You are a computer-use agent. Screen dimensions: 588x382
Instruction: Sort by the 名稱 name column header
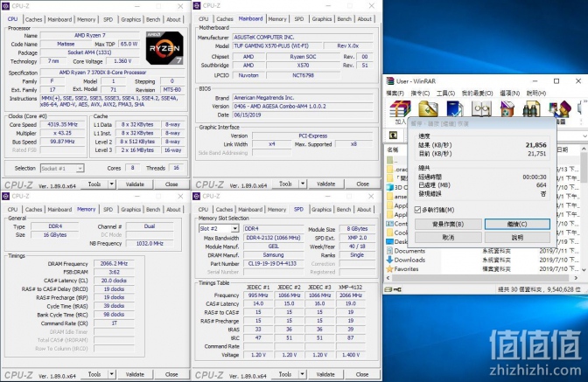(x=393, y=149)
